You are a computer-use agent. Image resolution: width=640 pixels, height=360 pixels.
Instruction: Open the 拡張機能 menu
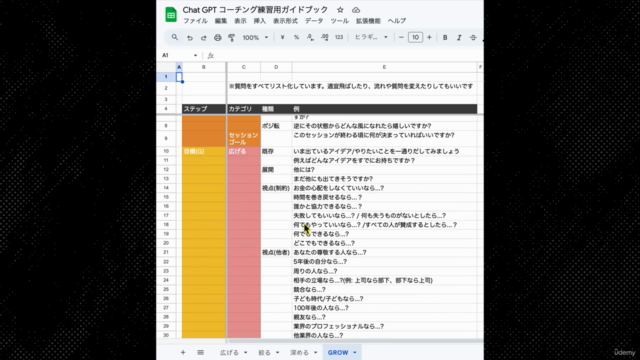pos(368,21)
